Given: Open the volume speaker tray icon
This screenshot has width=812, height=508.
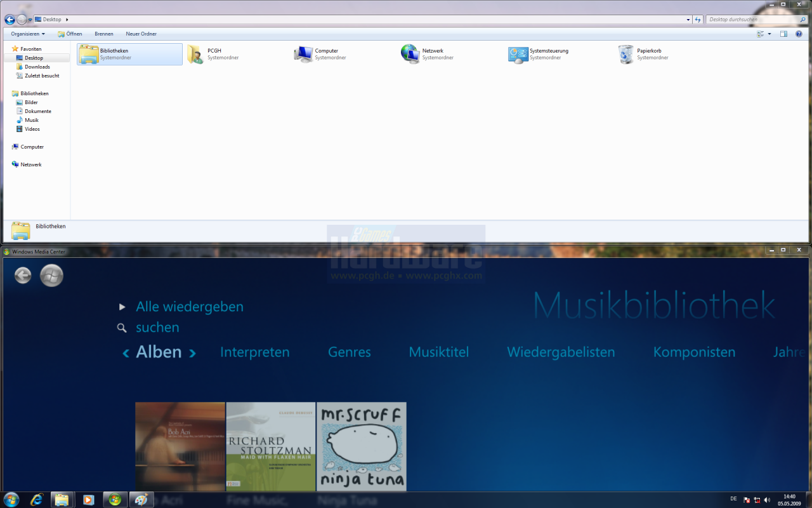Looking at the screenshot, I should click(767, 500).
